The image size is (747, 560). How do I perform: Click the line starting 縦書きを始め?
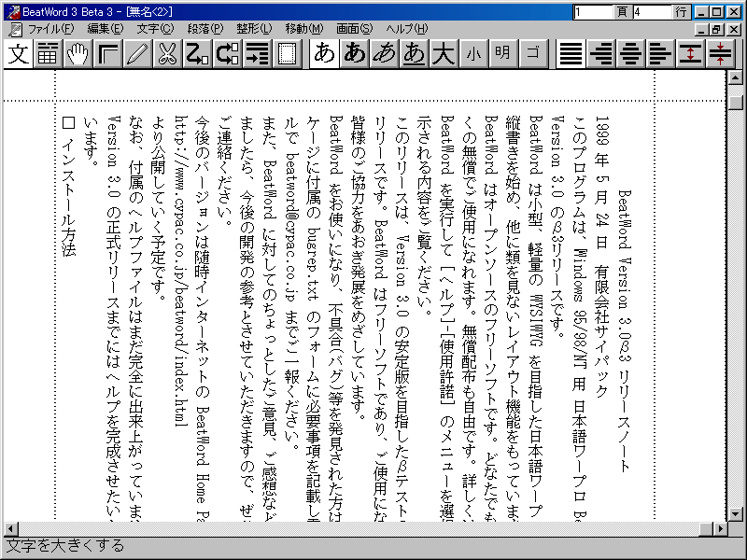(x=513, y=318)
